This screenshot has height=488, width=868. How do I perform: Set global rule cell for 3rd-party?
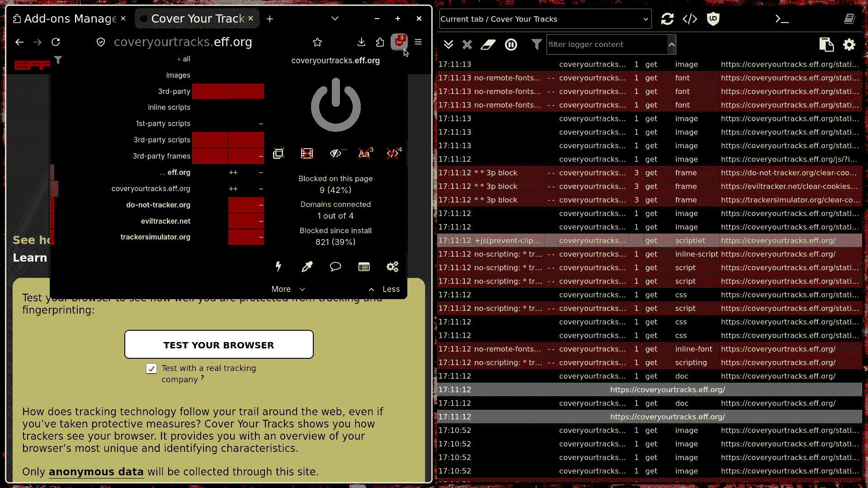pos(210,91)
